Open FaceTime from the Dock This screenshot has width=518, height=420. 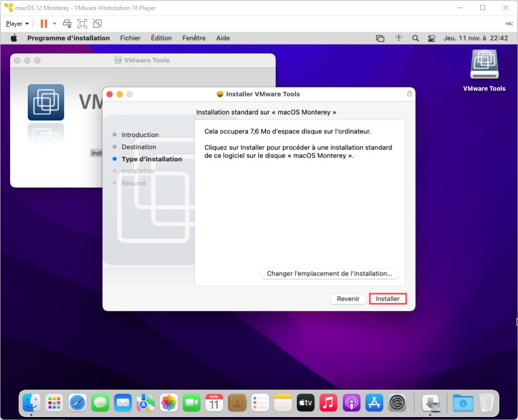(x=191, y=403)
